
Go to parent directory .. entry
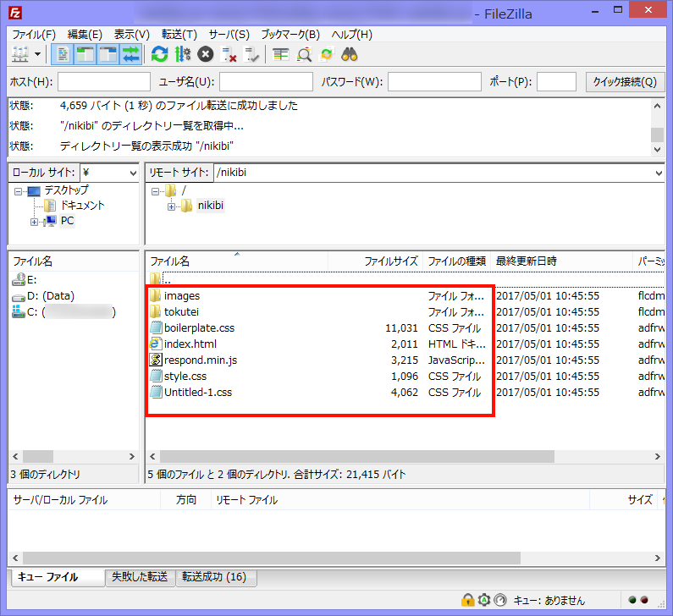click(167, 280)
